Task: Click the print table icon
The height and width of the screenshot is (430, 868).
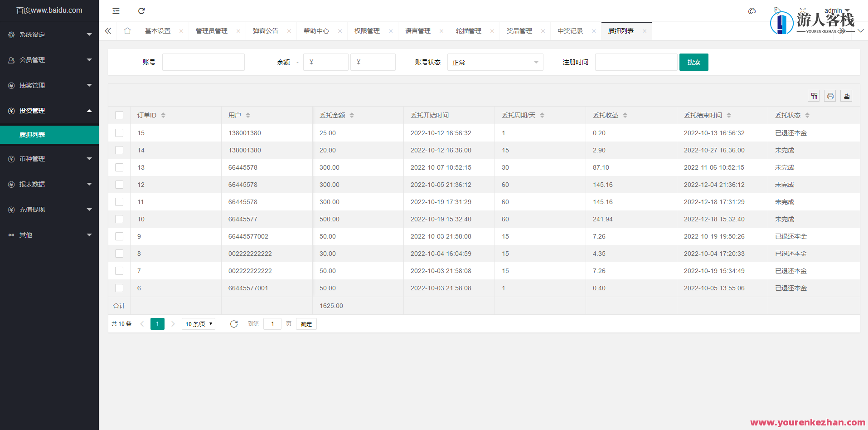Action: pos(830,96)
